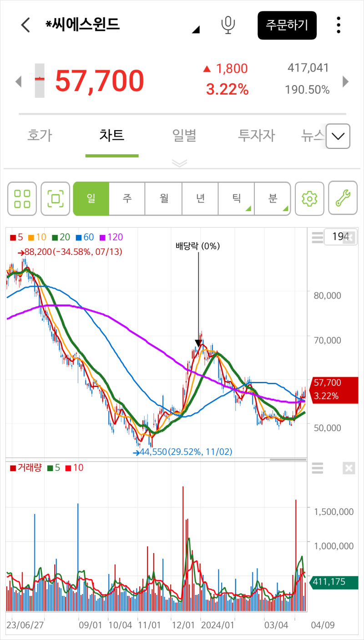Expand the double-chevron panel below tabs
This screenshot has height=640, width=364.
point(180,163)
